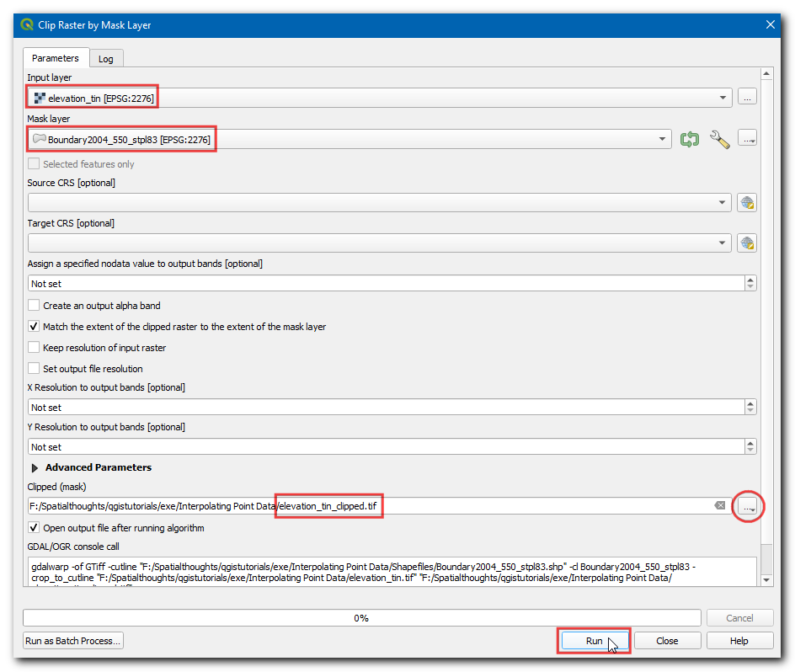Browse for input layer file
795x672 pixels.
pyautogui.click(x=747, y=98)
